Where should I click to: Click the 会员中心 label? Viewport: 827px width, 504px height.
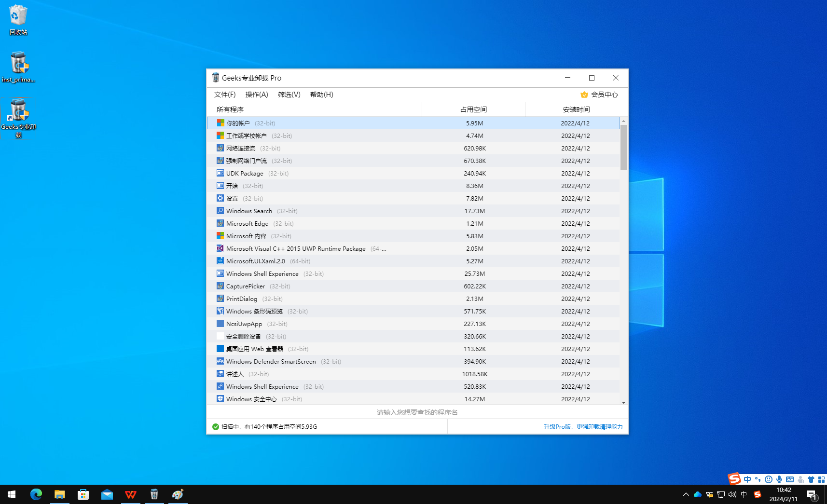pos(605,95)
